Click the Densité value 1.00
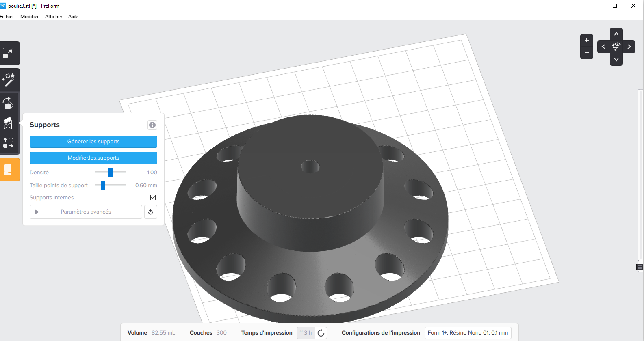The image size is (644, 341). 152,173
